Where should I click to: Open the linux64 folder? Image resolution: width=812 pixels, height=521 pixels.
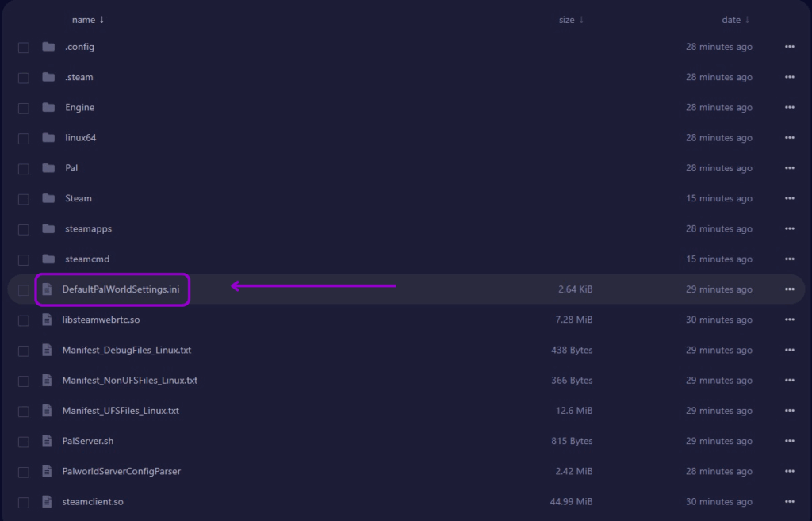click(80, 138)
